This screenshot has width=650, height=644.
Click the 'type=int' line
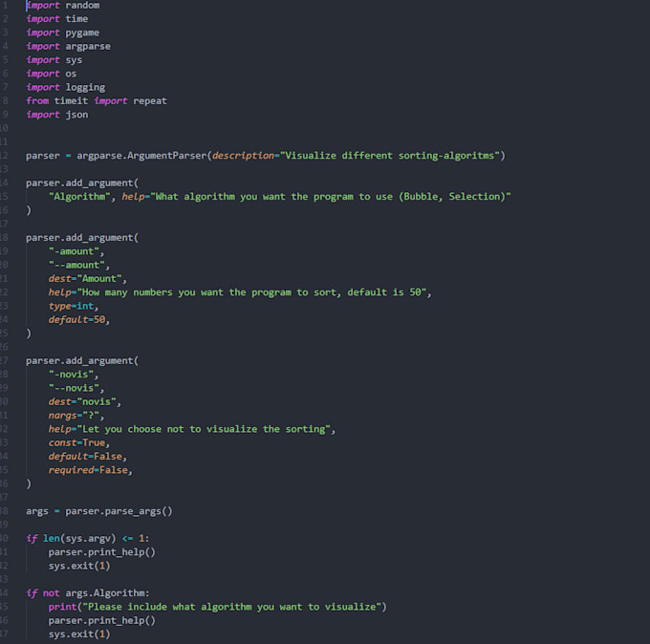[72, 307]
